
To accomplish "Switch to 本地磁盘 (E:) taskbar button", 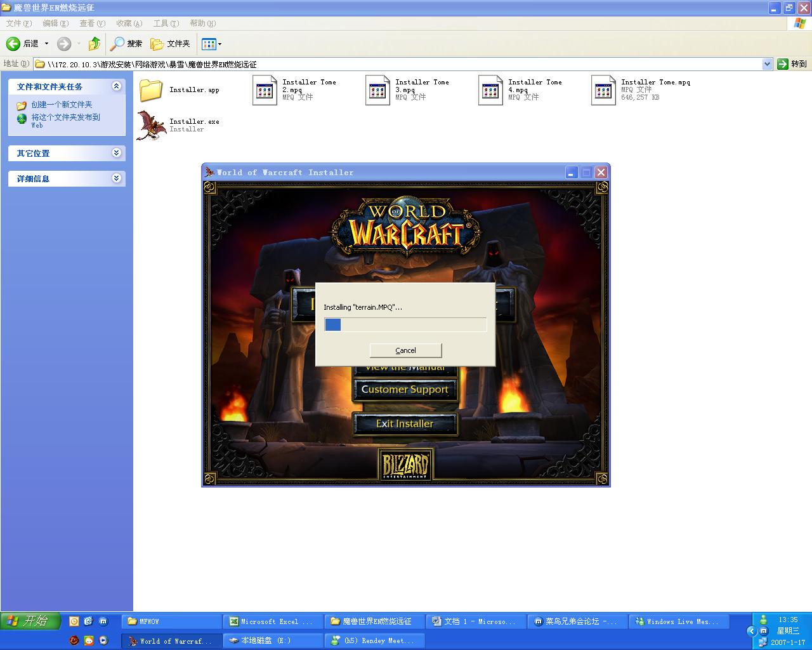I will coord(273,641).
